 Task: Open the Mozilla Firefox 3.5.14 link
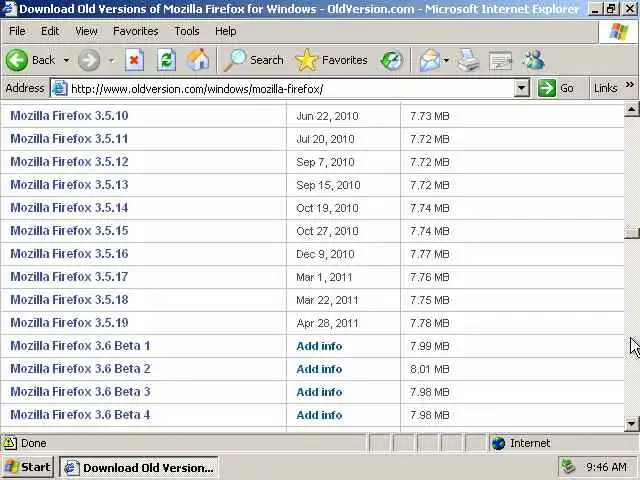pos(69,208)
